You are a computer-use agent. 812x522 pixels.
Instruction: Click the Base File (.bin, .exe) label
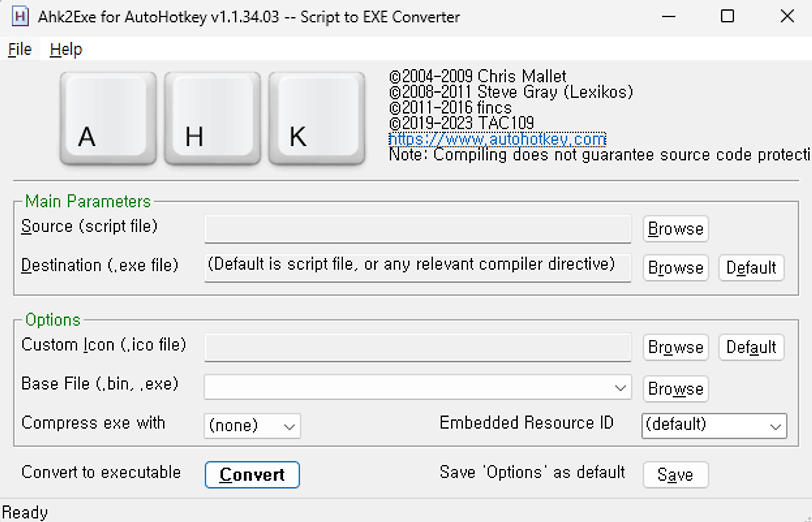[x=100, y=384]
